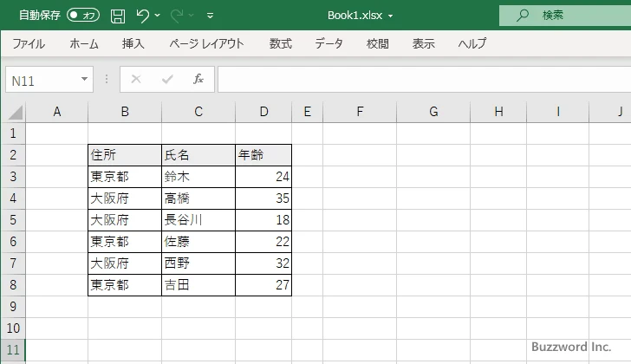Select the age cell with 24

263,177
